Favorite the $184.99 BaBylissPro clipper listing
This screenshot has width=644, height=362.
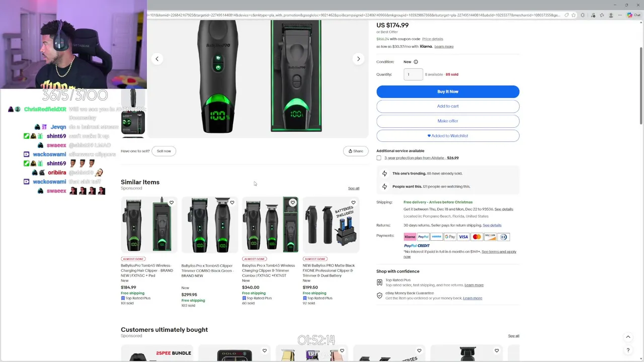[172, 203]
